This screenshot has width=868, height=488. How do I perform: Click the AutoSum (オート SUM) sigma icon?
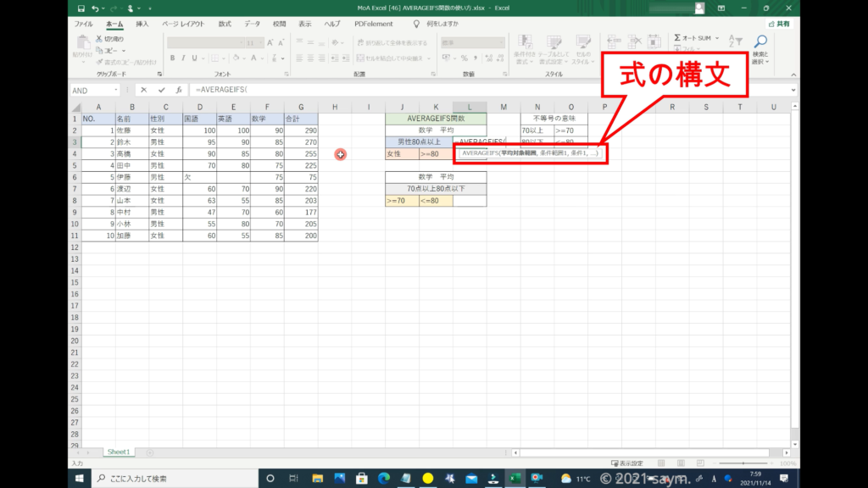pyautogui.click(x=678, y=38)
